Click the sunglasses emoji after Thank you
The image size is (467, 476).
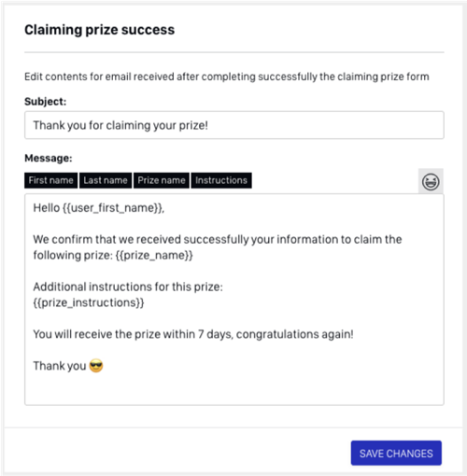point(96,366)
